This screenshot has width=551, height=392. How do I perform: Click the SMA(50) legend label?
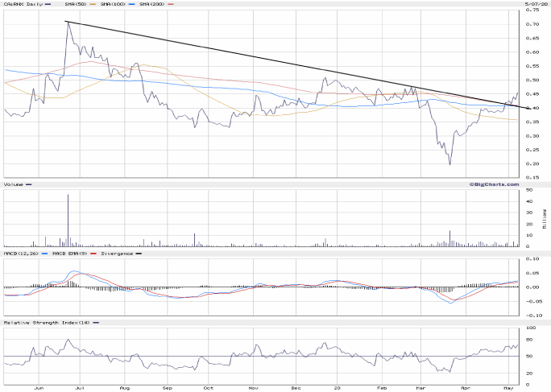(x=76, y=4)
